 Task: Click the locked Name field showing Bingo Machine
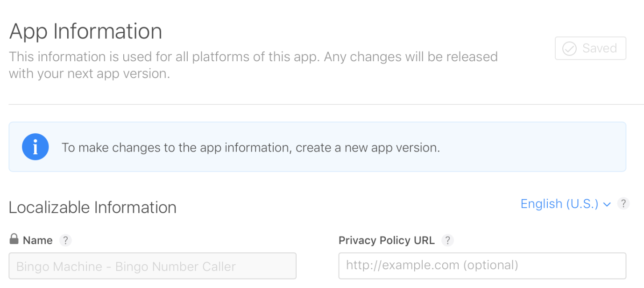(152, 266)
